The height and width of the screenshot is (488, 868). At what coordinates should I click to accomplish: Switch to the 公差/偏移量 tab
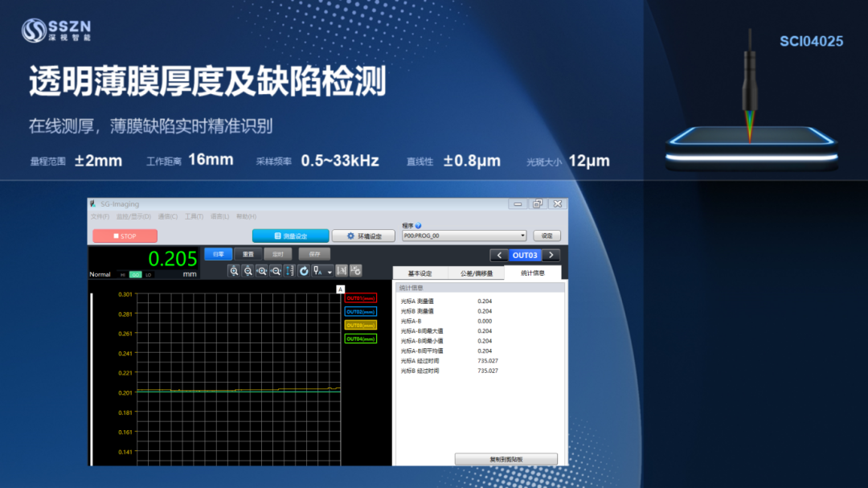[476, 273]
